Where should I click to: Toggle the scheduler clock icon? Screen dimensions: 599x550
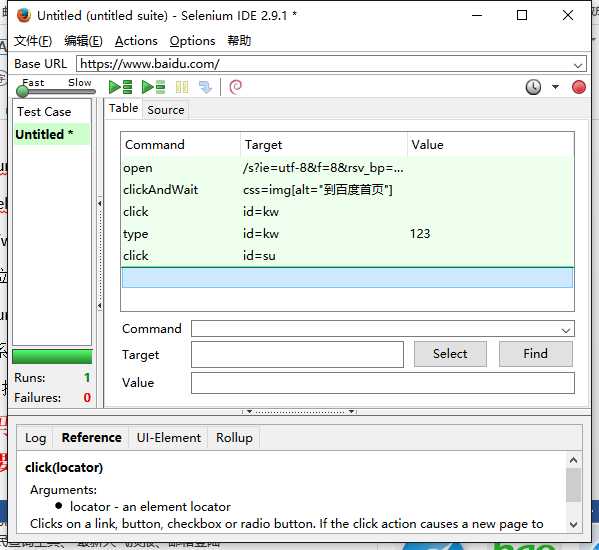tap(533, 87)
